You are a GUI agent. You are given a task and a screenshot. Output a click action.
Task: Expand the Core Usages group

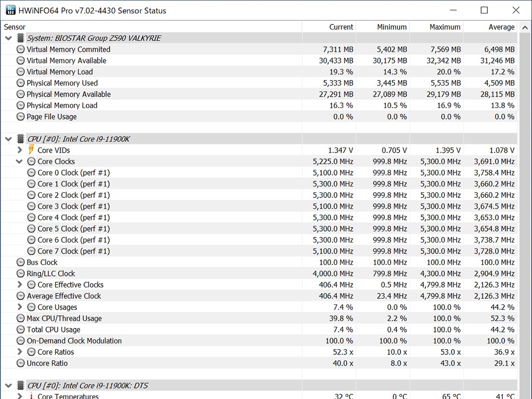click(x=20, y=307)
